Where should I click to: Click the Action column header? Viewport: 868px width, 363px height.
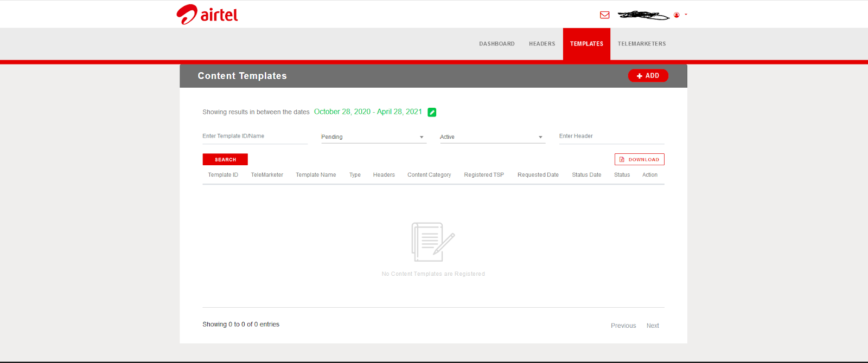[650, 175]
